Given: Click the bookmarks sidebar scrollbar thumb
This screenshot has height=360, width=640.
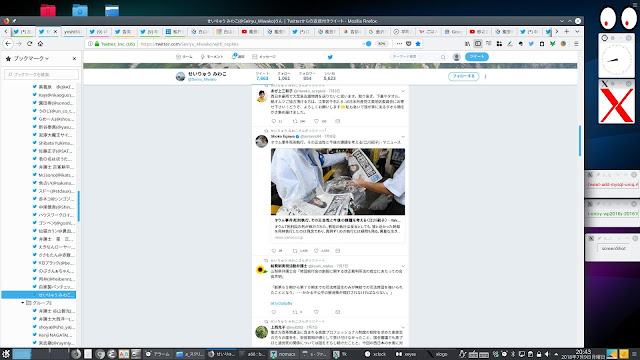Looking at the screenshot, I should click(x=78, y=206).
